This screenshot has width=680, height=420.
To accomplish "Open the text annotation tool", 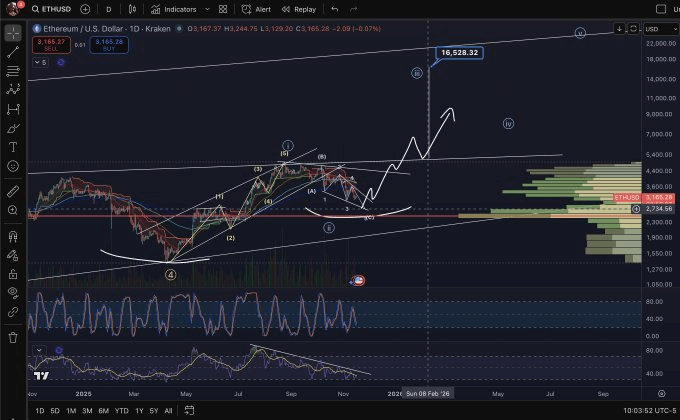I will point(13,146).
